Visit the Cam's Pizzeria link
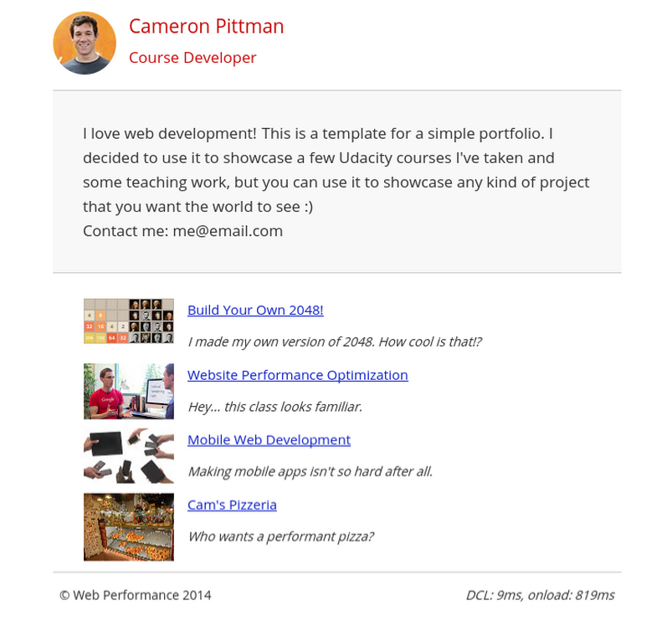 232,505
